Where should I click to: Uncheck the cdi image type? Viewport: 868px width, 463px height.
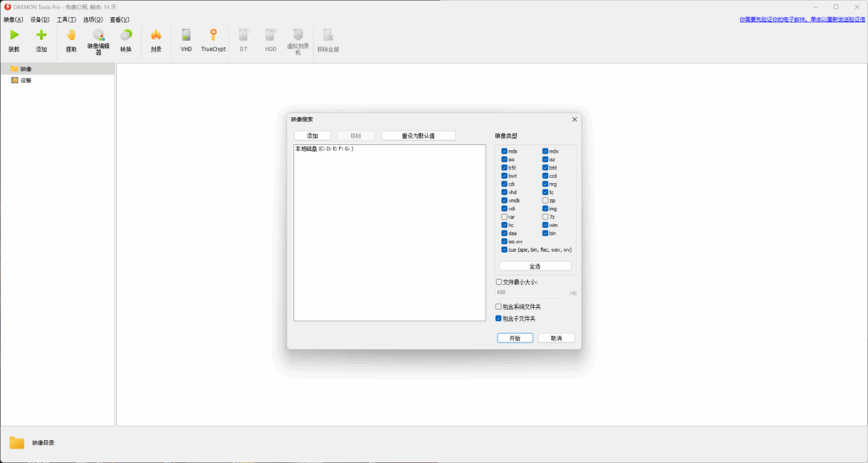pyautogui.click(x=504, y=184)
